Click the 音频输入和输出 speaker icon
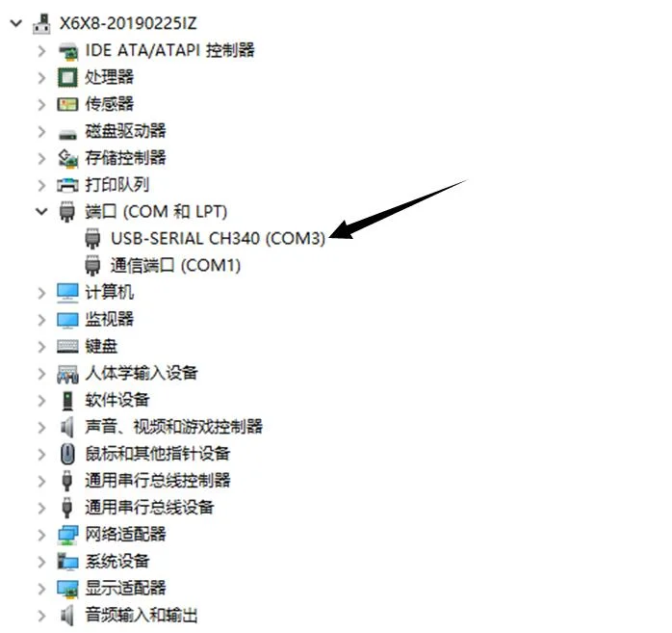The width and height of the screenshot is (672, 633). point(66,615)
